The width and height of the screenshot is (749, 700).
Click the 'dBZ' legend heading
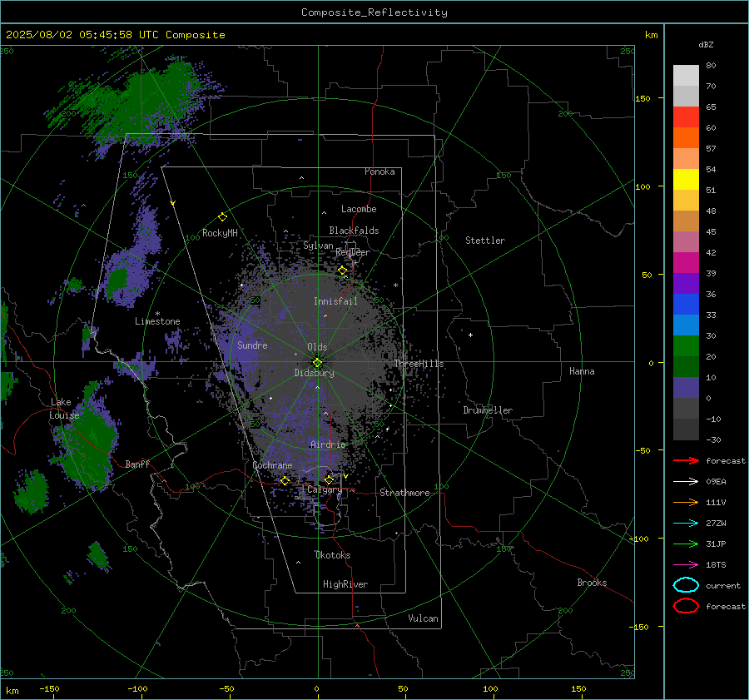click(x=706, y=44)
